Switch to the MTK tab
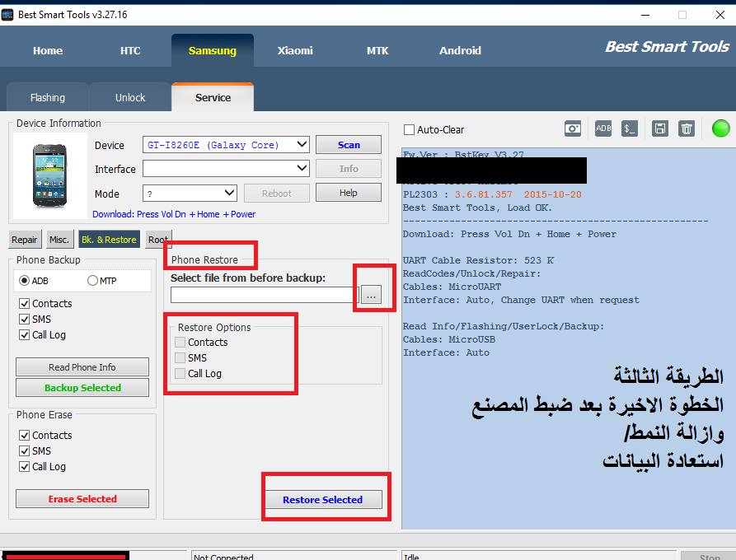 377,51
